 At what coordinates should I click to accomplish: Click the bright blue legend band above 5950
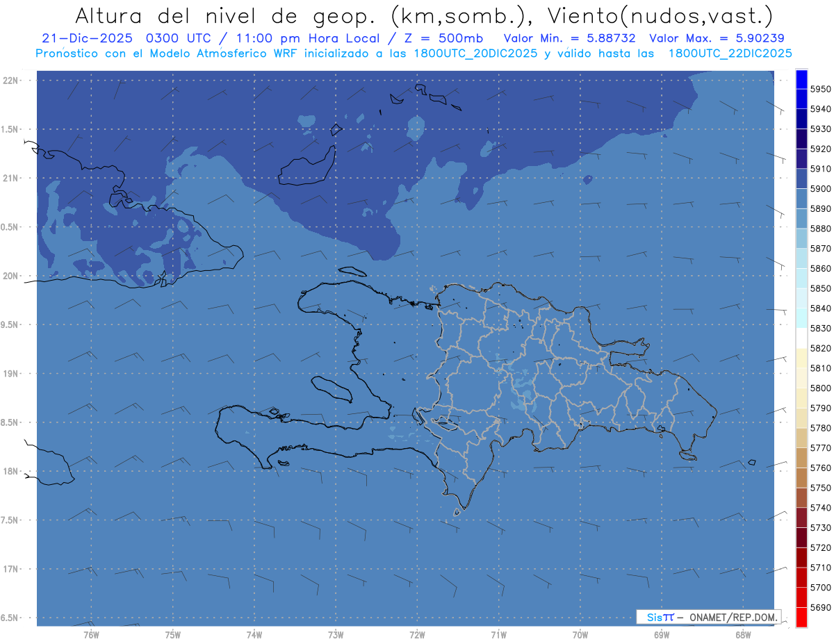coord(801,79)
